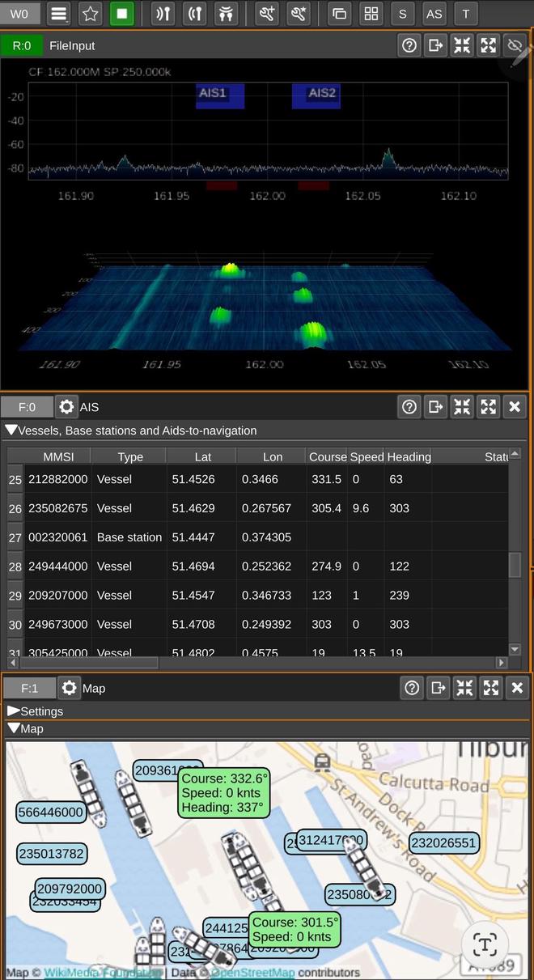Open help for AIS window
Image resolution: width=534 pixels, height=980 pixels.
coord(409,407)
